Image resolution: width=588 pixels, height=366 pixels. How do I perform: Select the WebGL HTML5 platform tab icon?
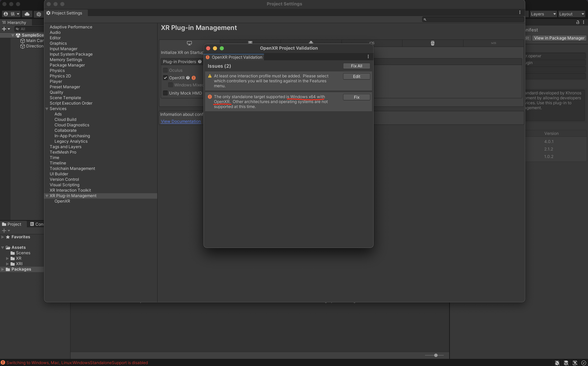tap(432, 43)
